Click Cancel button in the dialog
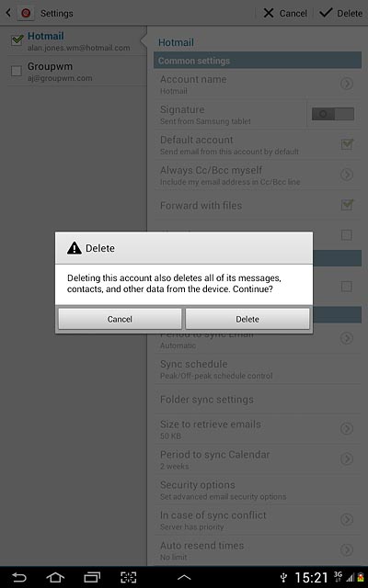This screenshot has width=368, height=588. [x=120, y=319]
